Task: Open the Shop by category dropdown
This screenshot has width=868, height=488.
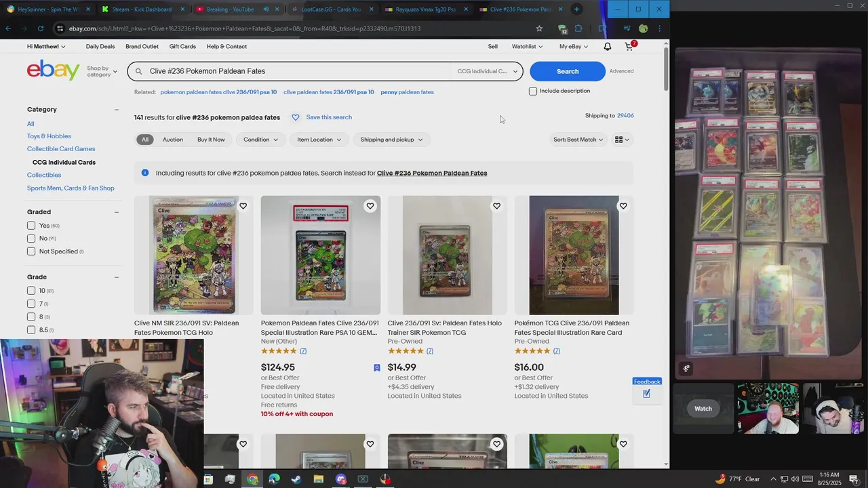Action: (102, 71)
